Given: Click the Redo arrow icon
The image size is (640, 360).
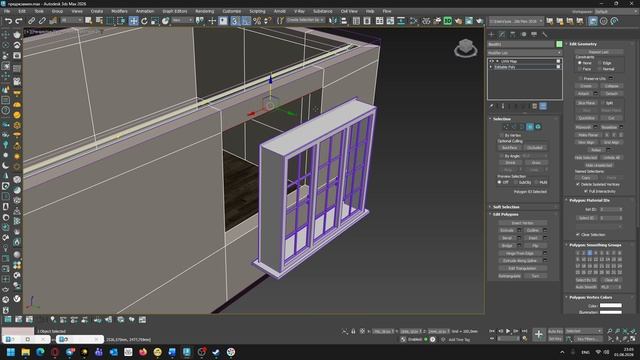Looking at the screenshot, I should [19, 21].
